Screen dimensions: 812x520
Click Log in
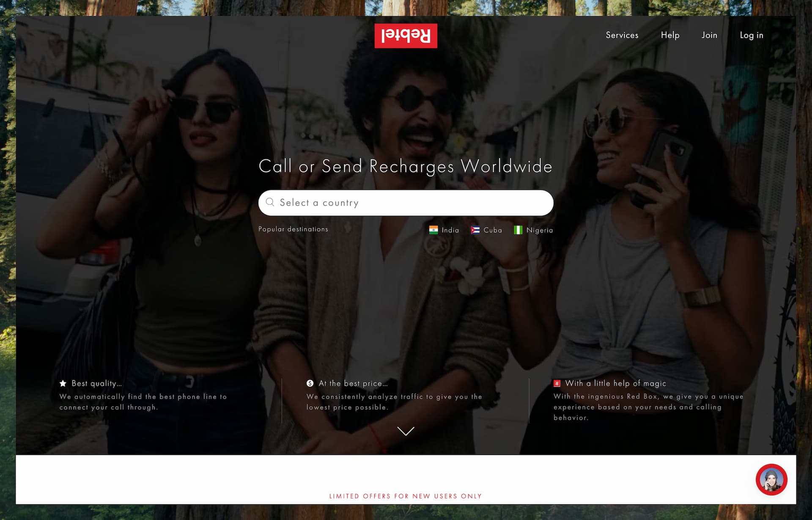click(x=752, y=35)
